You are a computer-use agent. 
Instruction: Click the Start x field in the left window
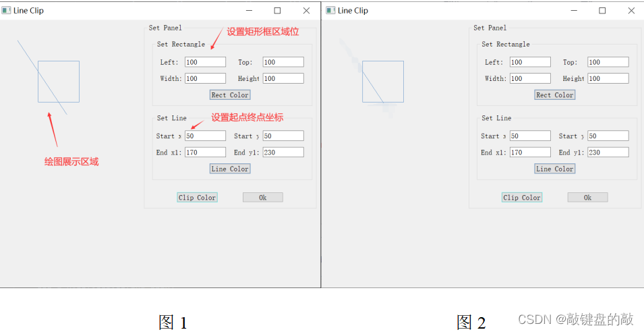[206, 136]
